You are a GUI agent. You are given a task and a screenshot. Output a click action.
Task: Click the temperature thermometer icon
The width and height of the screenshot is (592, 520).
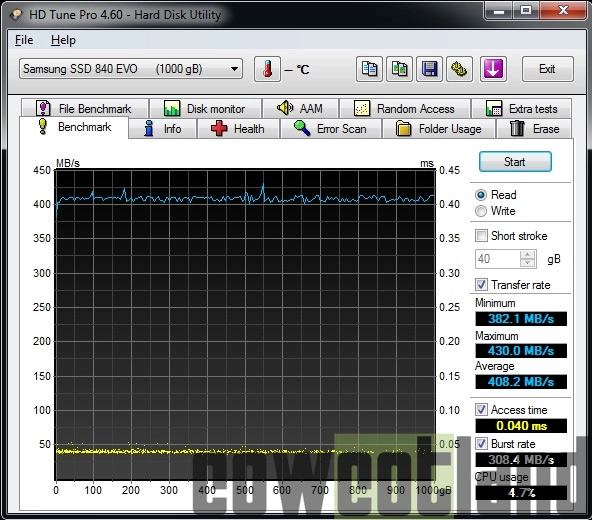267,69
